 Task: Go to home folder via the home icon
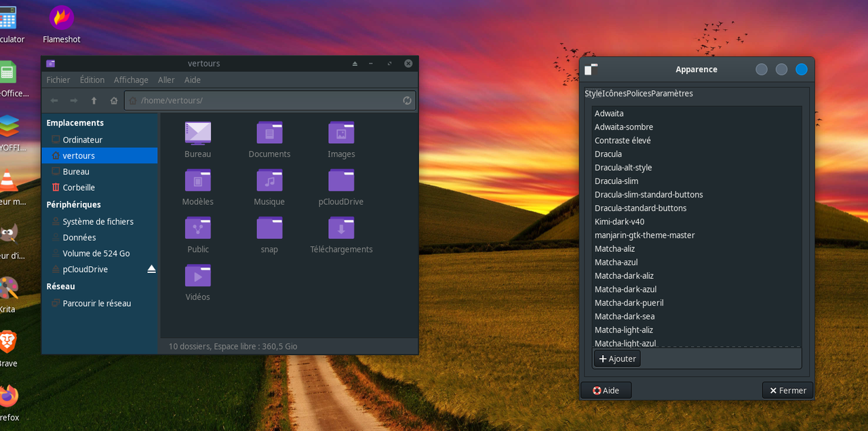[x=114, y=100]
